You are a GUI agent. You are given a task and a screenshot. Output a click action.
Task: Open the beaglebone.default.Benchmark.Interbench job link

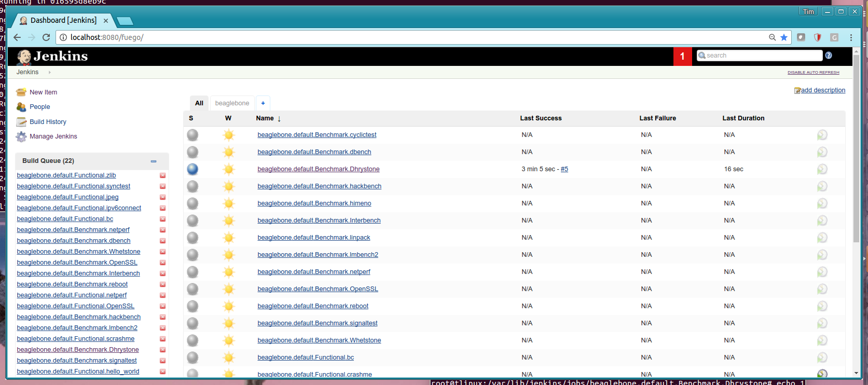point(319,221)
